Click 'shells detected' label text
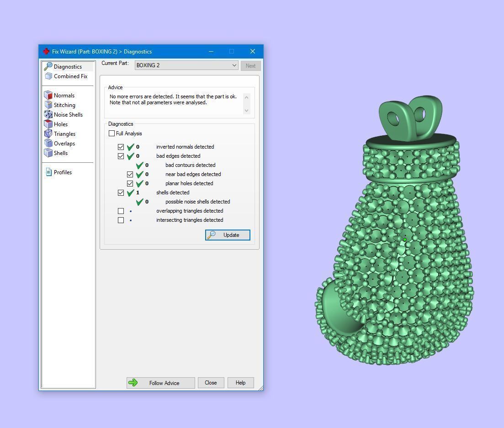Viewport: 504px width, 428px height. [173, 193]
